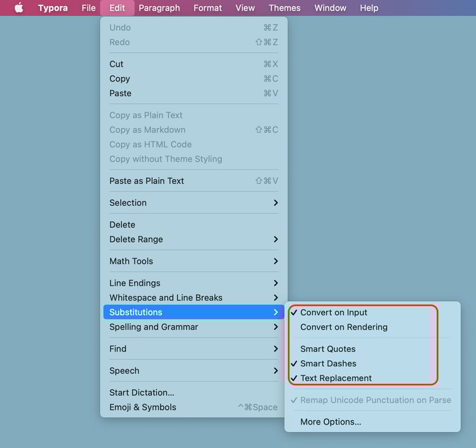Expand the Find submenu

point(194,349)
